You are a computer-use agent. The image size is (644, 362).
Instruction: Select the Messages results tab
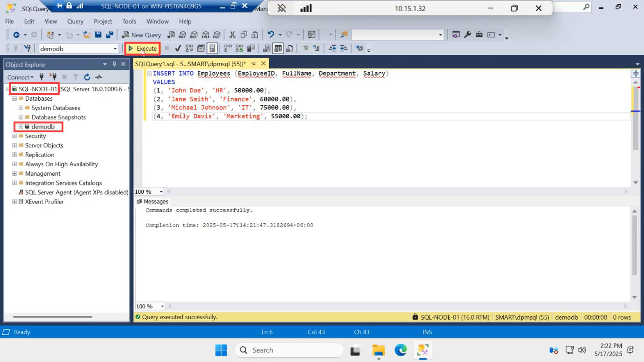(x=152, y=201)
